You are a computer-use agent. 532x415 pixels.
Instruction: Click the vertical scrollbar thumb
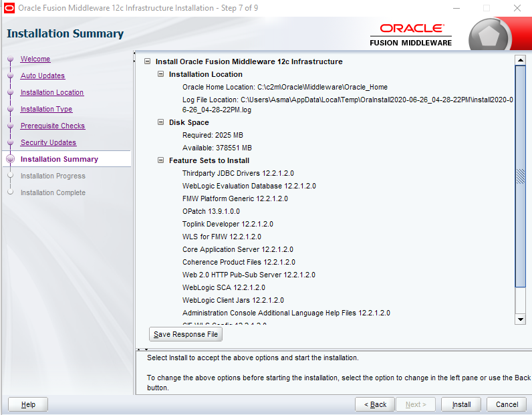(x=520, y=176)
